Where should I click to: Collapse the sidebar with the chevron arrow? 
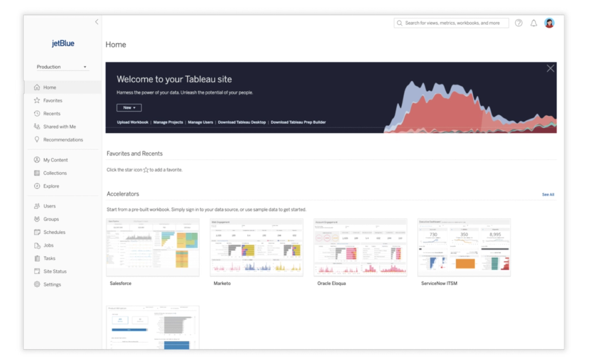96,22
